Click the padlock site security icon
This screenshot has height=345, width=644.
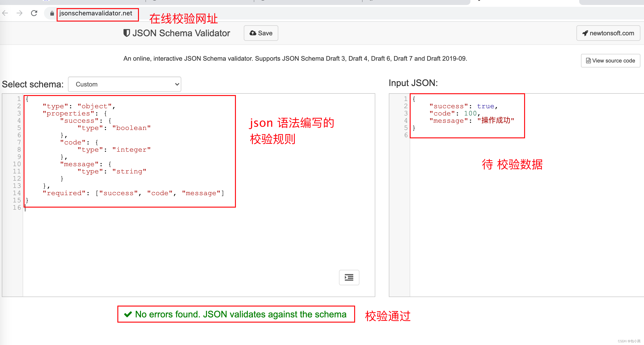(x=52, y=14)
